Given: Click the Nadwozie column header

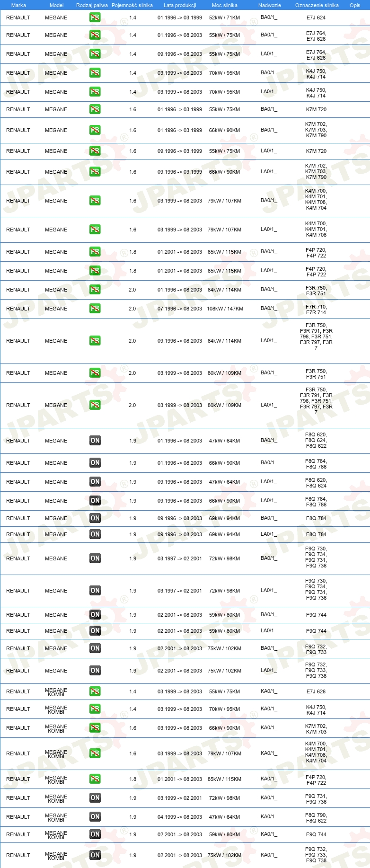Looking at the screenshot, I should [x=270, y=5].
